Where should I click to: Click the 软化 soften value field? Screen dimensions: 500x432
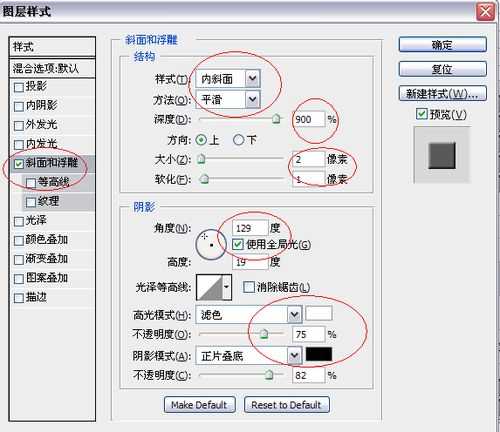click(308, 179)
